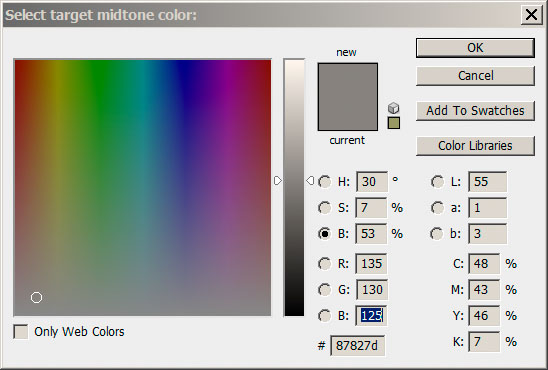
Task: Click the left brightness slider arrow
Action: click(x=277, y=181)
